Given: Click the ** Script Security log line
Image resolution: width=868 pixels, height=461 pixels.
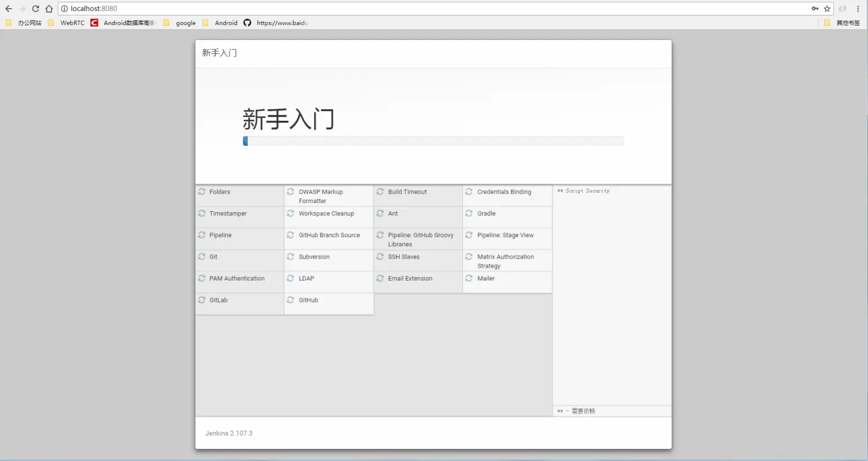Looking at the screenshot, I should [583, 191].
